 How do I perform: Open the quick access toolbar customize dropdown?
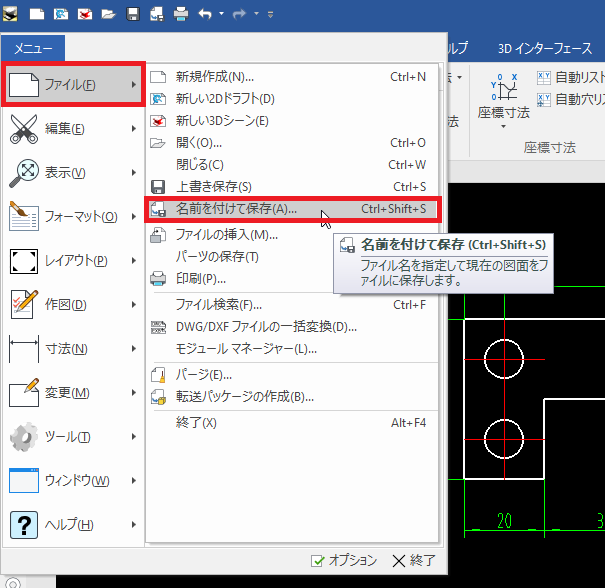pyautogui.click(x=271, y=15)
